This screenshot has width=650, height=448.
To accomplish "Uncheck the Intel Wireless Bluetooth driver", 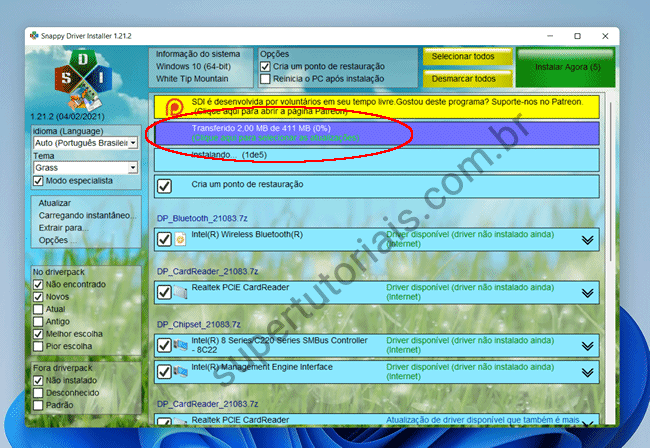I will [165, 239].
